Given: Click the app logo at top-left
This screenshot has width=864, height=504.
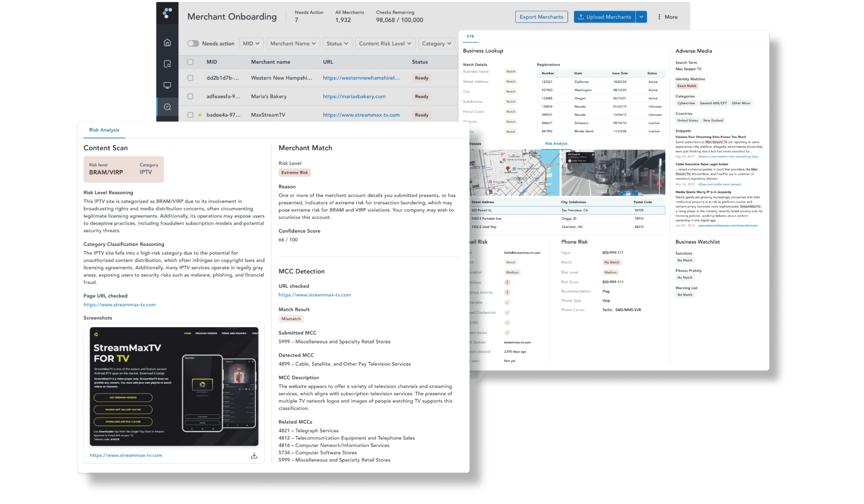Looking at the screenshot, I should coord(167,13).
